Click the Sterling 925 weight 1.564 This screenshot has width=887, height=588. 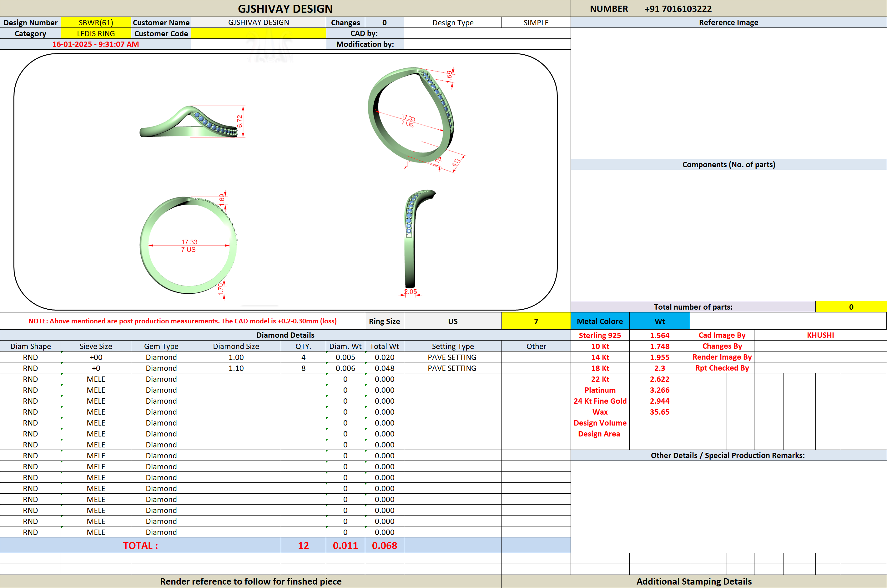[659, 335]
